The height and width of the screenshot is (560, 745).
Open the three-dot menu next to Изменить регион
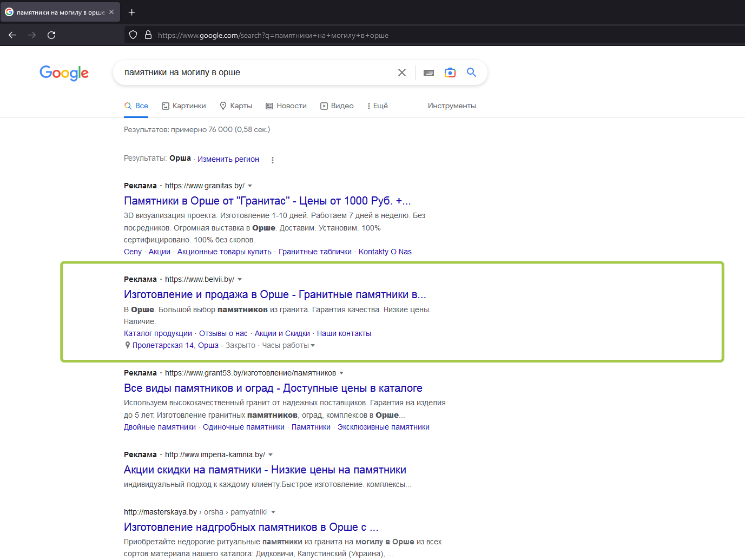(273, 160)
